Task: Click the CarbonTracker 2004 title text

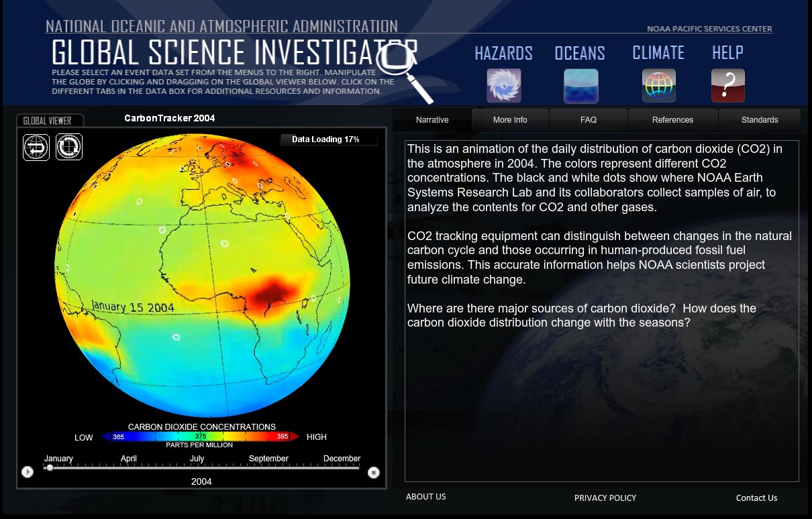Action: tap(170, 118)
